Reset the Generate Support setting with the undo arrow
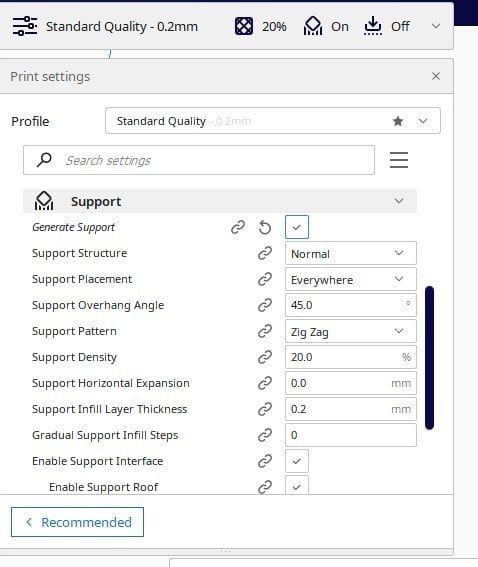The height and width of the screenshot is (567, 478). pyautogui.click(x=265, y=227)
